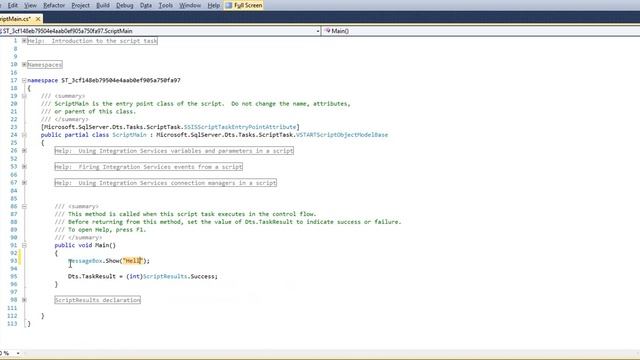Screen dimensions: 640x360
Task: Open the Refactor menu
Action: tap(54, 5)
